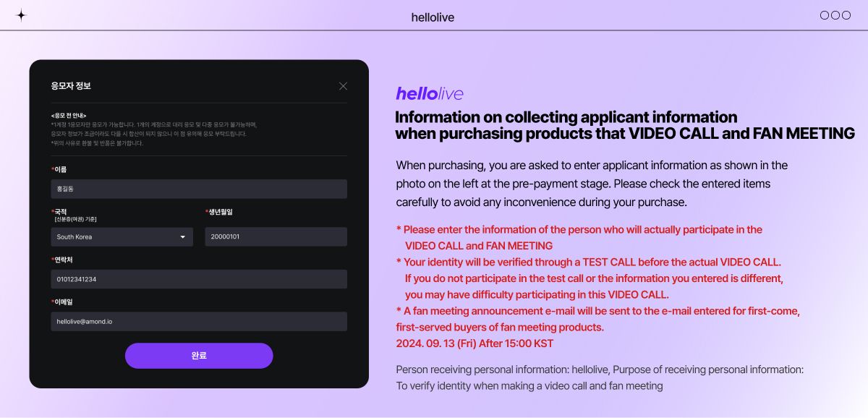The height and width of the screenshot is (418, 868).
Task: Click the 이름 field label
Action: click(x=60, y=169)
